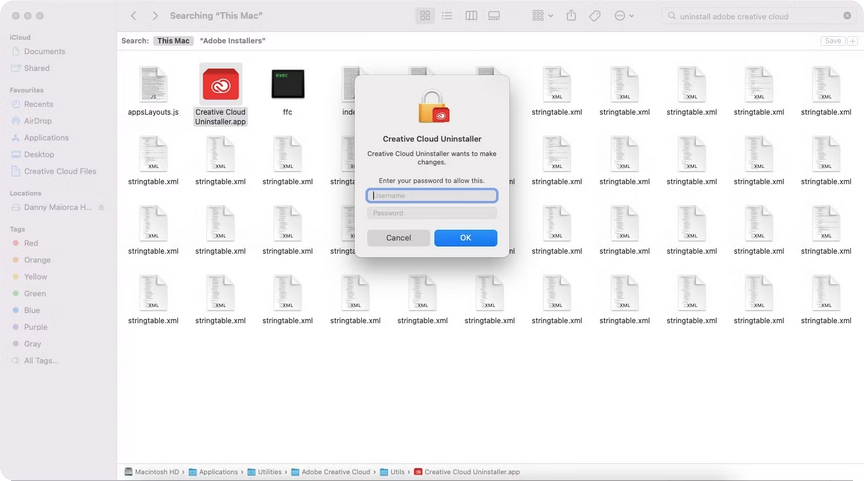Viewport: 864px width, 481px height.
Task: Select "This Mac" search scope
Action: [172, 41]
